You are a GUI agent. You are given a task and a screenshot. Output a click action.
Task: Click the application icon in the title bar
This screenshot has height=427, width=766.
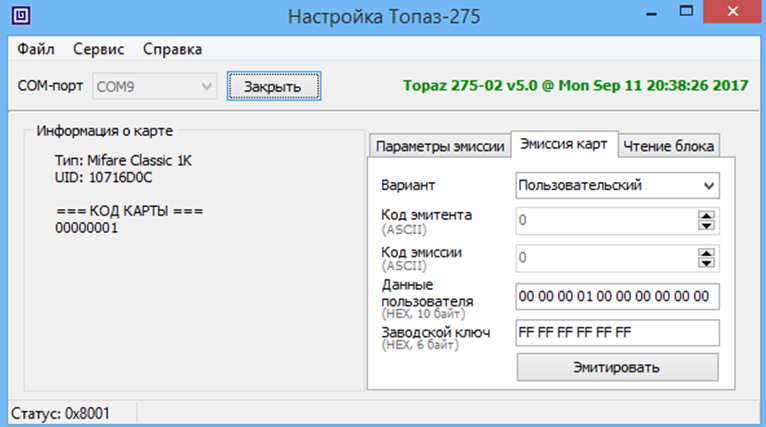tap(21, 16)
